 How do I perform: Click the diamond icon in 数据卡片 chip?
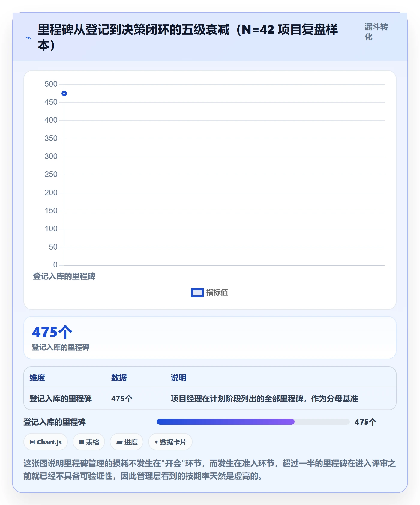click(156, 442)
